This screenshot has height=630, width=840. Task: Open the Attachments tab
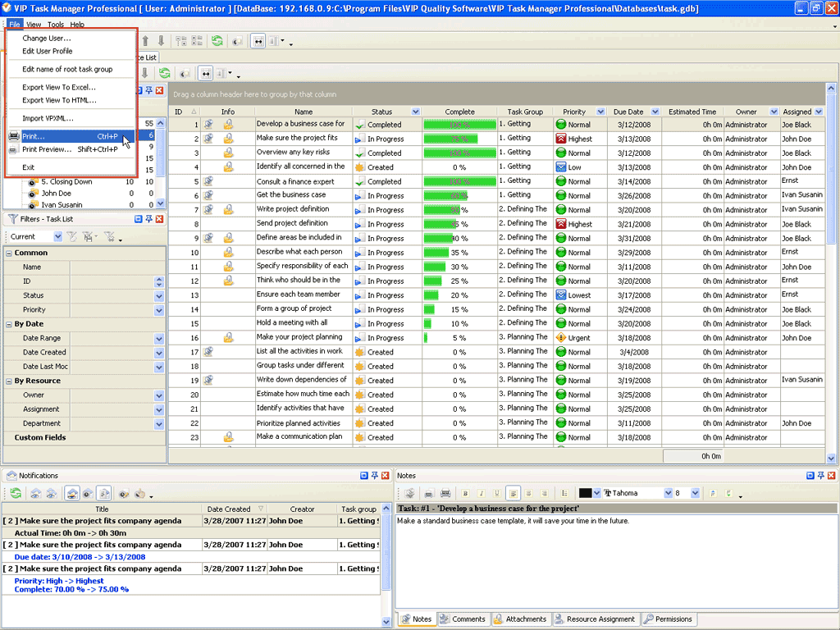(519, 619)
